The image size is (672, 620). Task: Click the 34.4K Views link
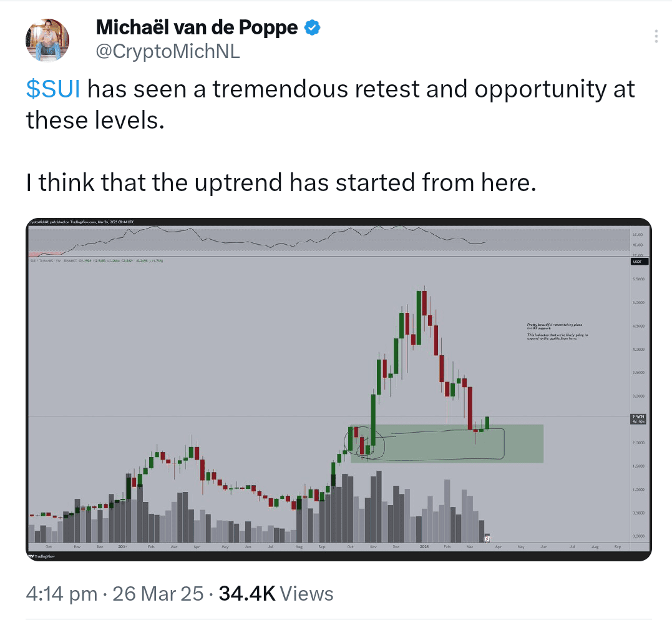tap(271, 593)
